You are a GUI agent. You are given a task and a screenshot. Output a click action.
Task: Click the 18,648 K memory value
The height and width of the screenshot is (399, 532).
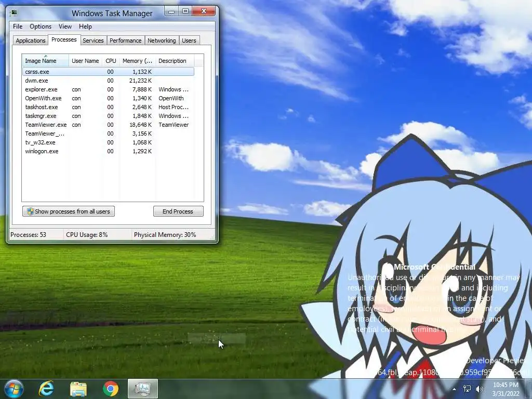[x=140, y=125]
